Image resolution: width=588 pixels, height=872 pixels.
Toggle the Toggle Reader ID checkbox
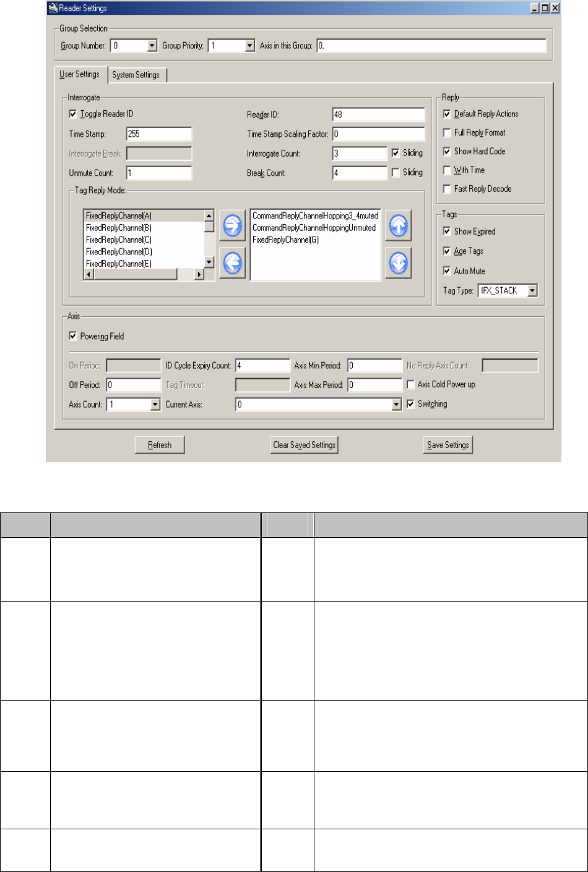point(73,114)
